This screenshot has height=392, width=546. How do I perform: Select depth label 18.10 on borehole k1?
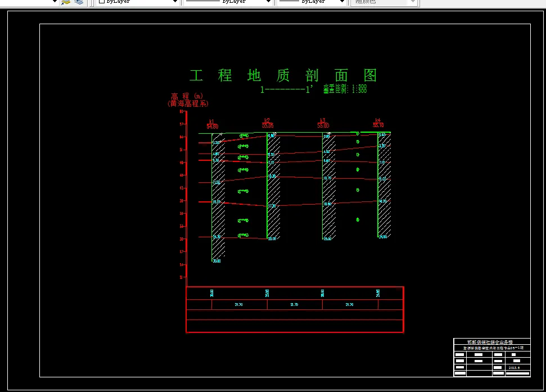click(x=216, y=202)
